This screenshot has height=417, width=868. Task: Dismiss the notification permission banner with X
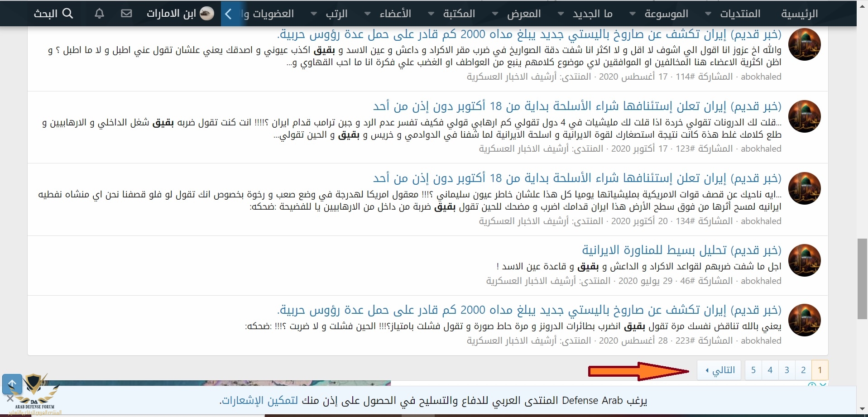[x=10, y=399]
